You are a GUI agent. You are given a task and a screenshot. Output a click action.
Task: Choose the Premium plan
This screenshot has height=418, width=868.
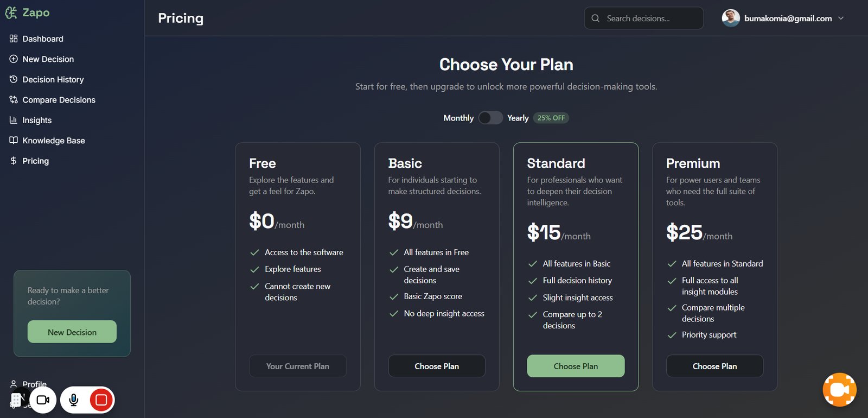tap(714, 366)
